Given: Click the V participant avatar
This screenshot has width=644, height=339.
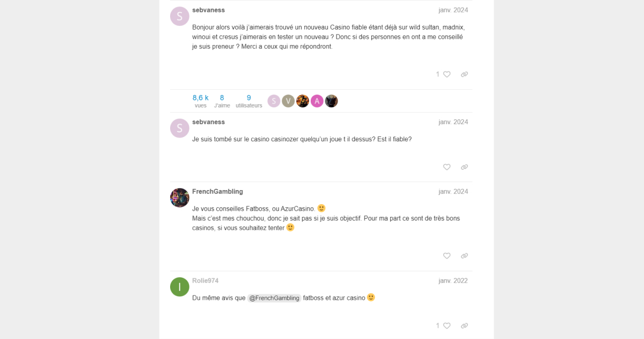Looking at the screenshot, I should [x=288, y=101].
